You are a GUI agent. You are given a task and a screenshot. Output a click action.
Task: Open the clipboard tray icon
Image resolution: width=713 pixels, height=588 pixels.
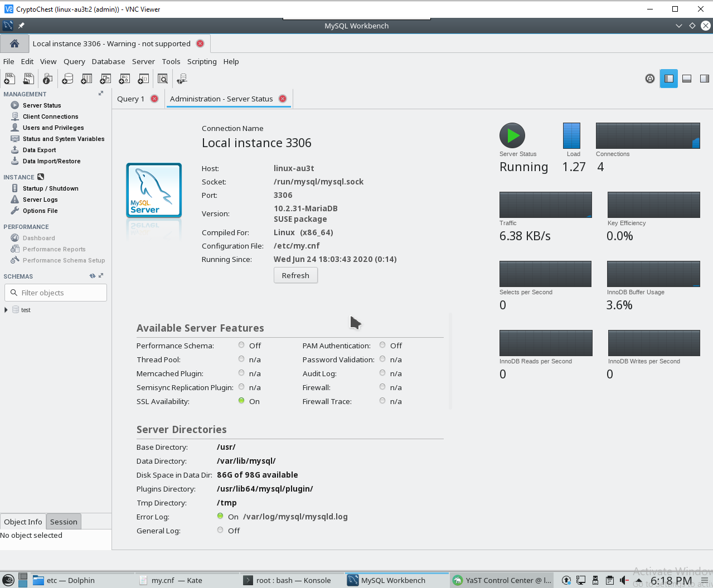[610, 580]
